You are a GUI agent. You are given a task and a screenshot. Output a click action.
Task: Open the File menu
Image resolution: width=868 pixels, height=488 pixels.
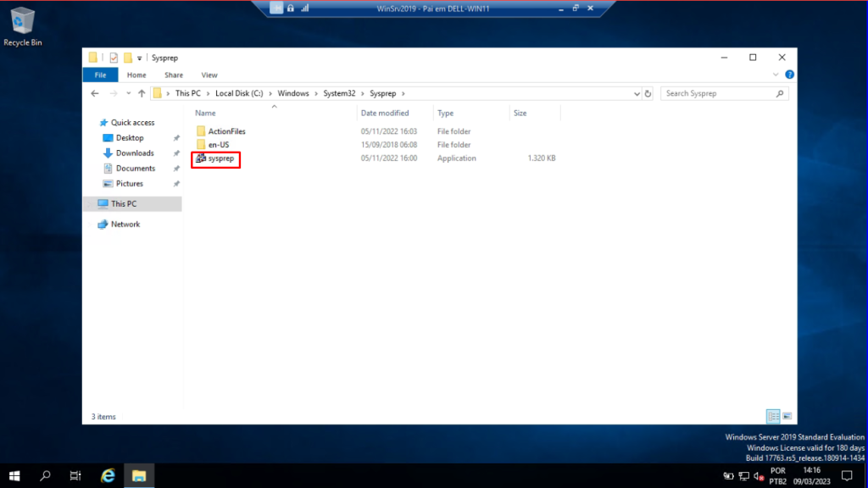(100, 75)
